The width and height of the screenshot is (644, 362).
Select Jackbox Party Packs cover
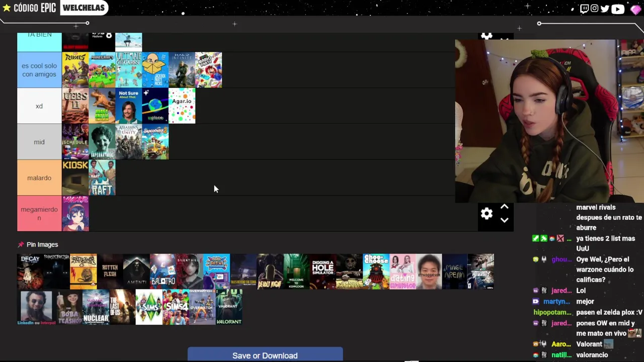[x=155, y=70]
